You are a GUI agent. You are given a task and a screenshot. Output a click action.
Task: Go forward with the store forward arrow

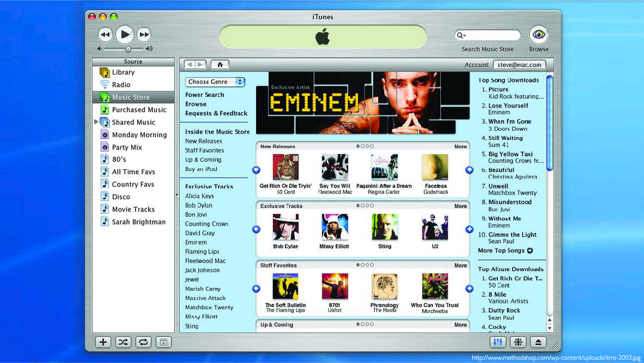201,64
